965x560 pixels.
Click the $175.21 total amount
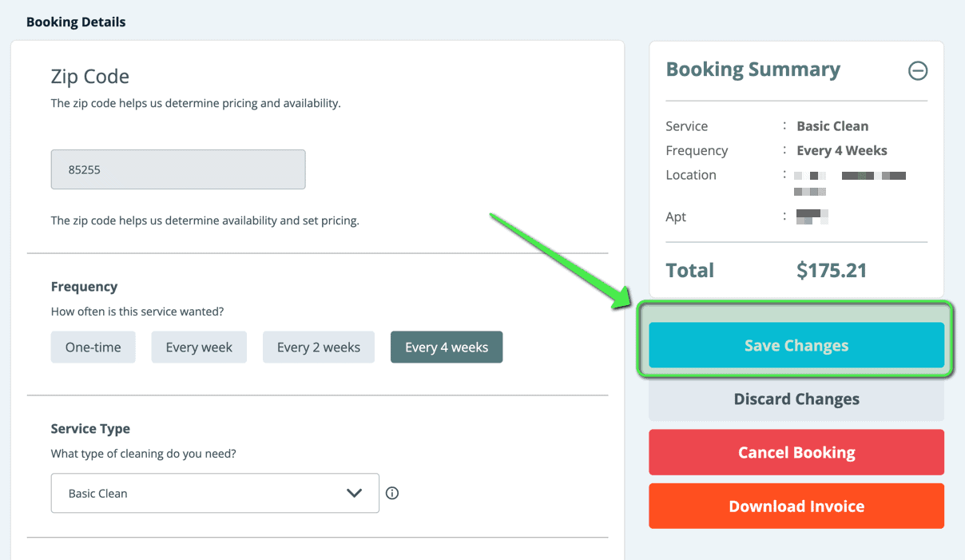tap(832, 270)
